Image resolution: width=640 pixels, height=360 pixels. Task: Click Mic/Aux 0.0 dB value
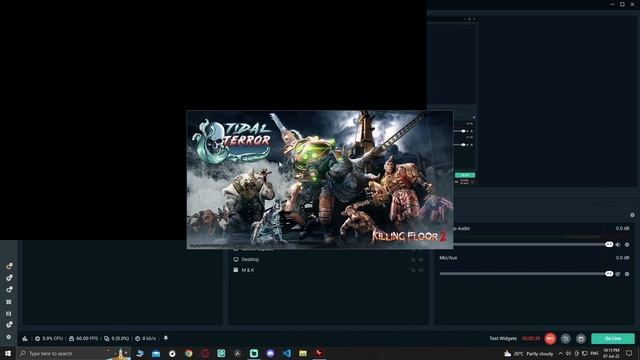pyautogui.click(x=622, y=258)
